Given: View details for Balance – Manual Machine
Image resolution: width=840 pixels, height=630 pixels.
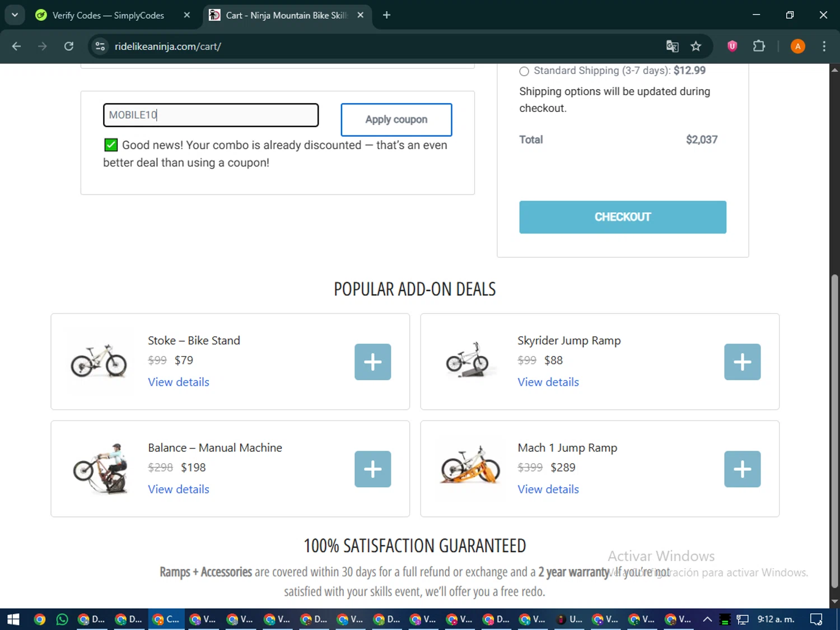Looking at the screenshot, I should click(x=179, y=489).
